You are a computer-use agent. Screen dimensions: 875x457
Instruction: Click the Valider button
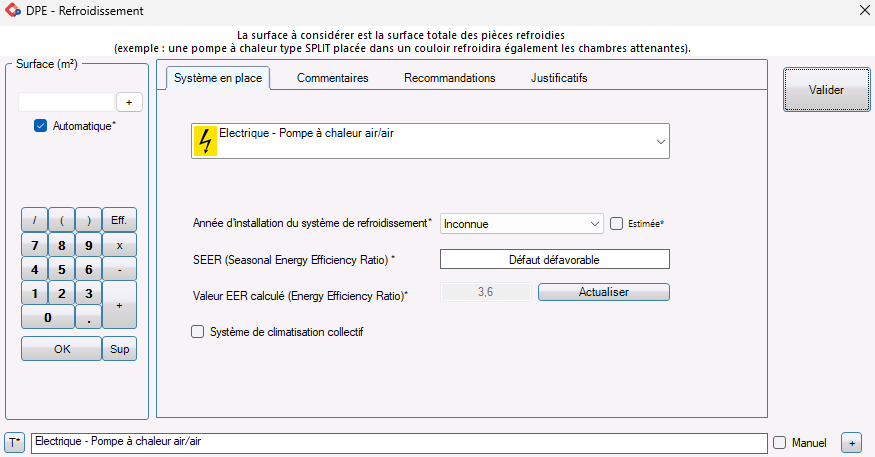[826, 90]
